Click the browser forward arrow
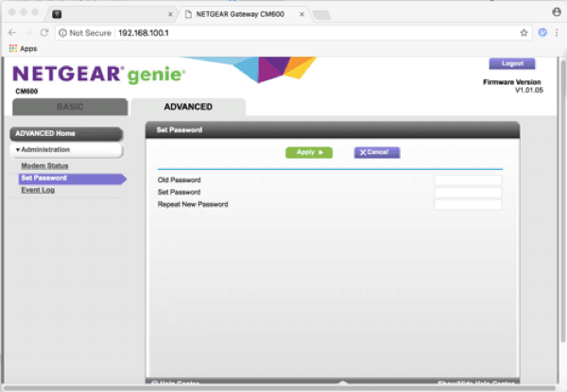 click(27, 33)
